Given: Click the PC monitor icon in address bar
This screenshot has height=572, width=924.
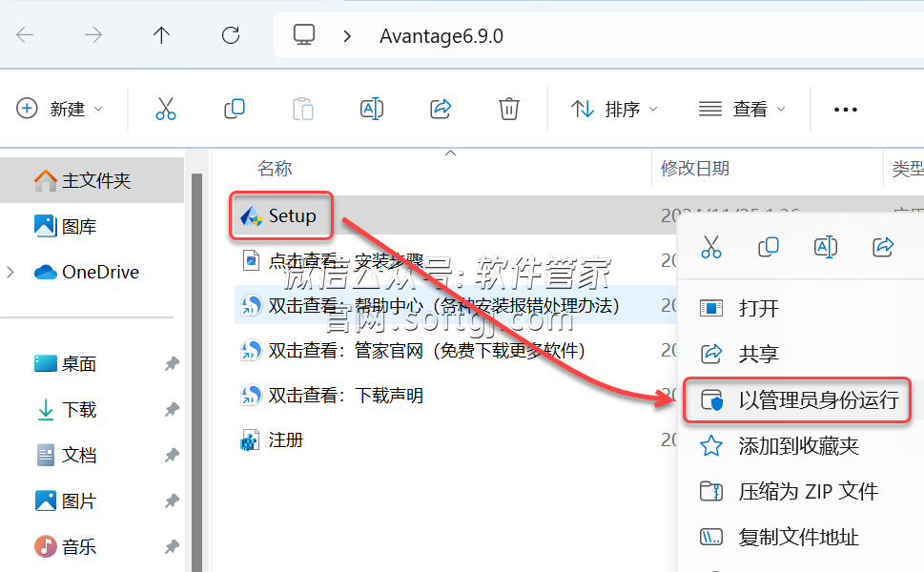Looking at the screenshot, I should pyautogui.click(x=304, y=34).
